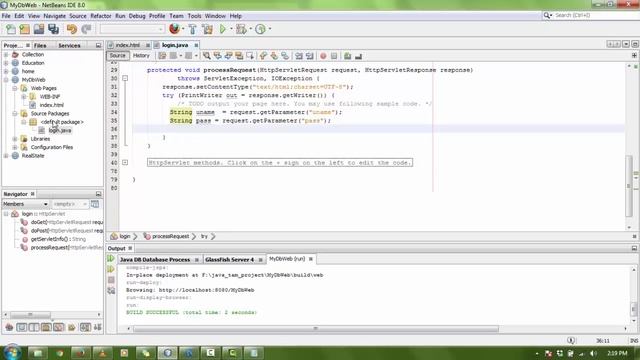Select index.html in the Projects tree
The image size is (640, 360).
coord(51,105)
